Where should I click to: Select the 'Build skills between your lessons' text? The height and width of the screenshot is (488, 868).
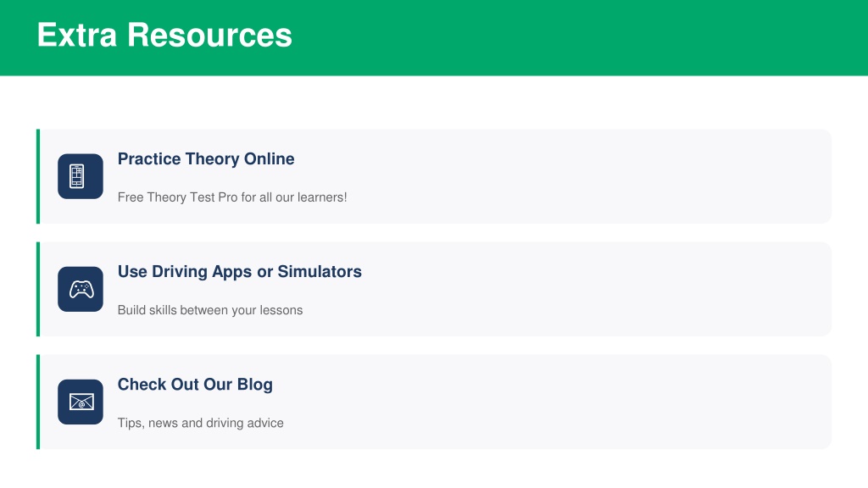pos(209,310)
